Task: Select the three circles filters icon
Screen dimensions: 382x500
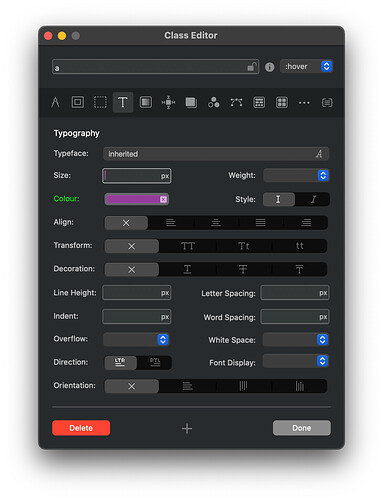Action: (x=214, y=102)
